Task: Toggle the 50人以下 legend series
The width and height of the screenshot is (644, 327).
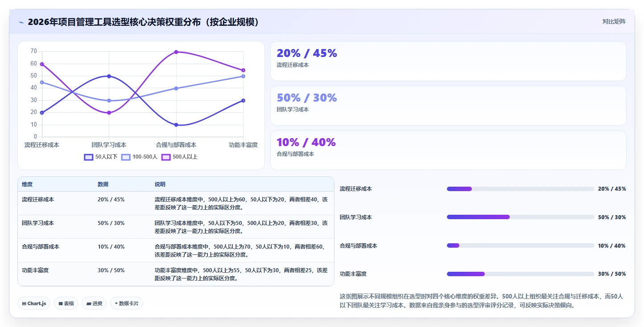Action: pyautogui.click(x=101, y=157)
